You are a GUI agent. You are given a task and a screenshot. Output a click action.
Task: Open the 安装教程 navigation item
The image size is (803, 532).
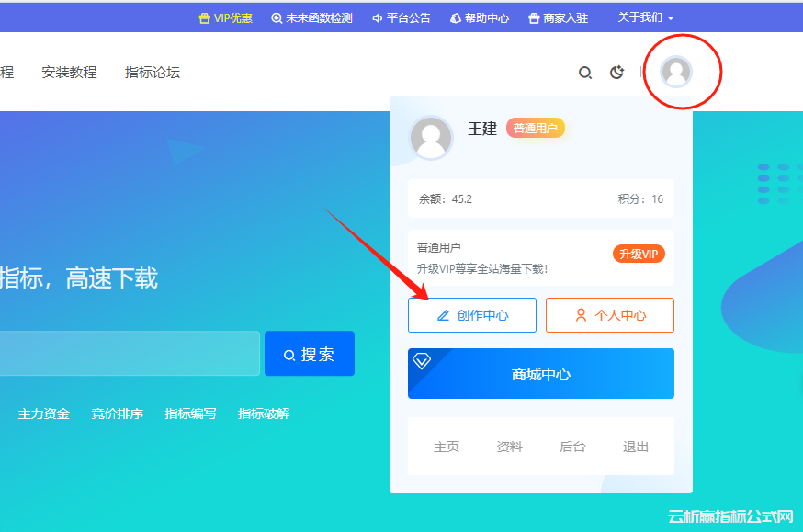point(69,73)
